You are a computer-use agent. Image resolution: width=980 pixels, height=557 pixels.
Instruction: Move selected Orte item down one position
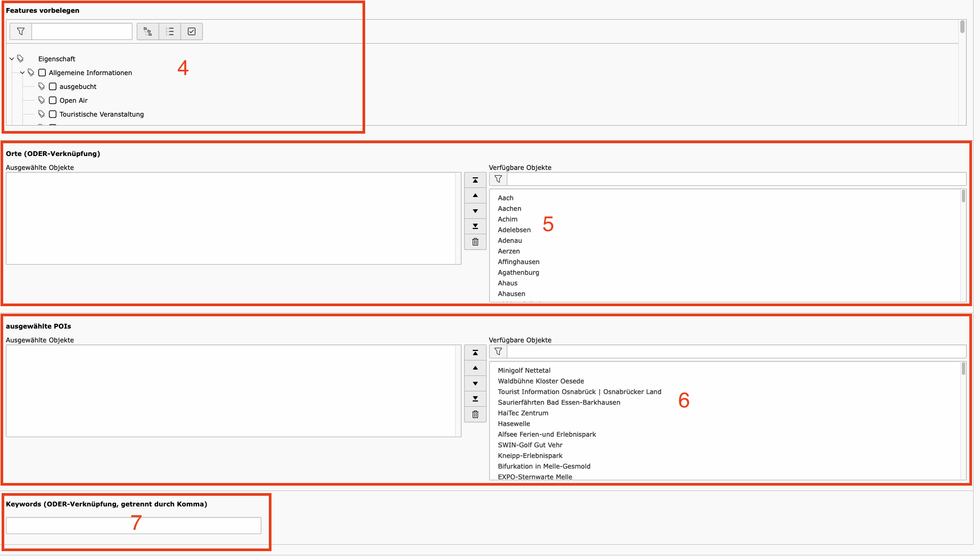pos(475,211)
